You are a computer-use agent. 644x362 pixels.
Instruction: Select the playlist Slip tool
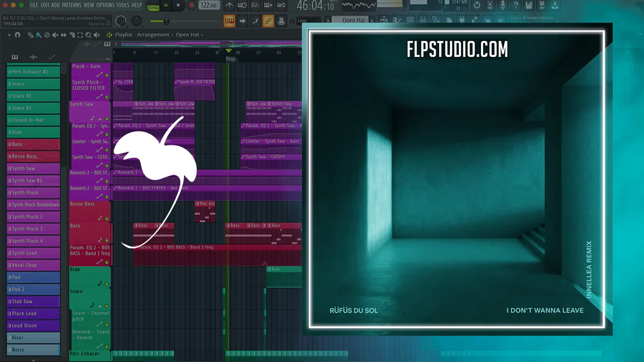(63, 35)
